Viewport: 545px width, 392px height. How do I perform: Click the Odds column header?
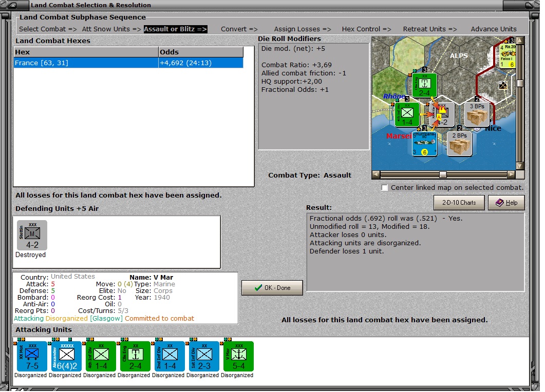[x=201, y=52]
